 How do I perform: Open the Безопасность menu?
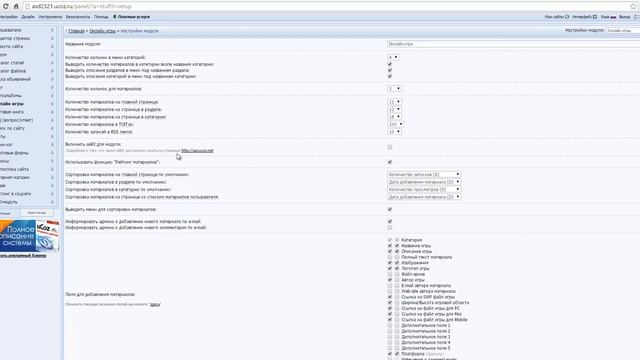pos(78,17)
